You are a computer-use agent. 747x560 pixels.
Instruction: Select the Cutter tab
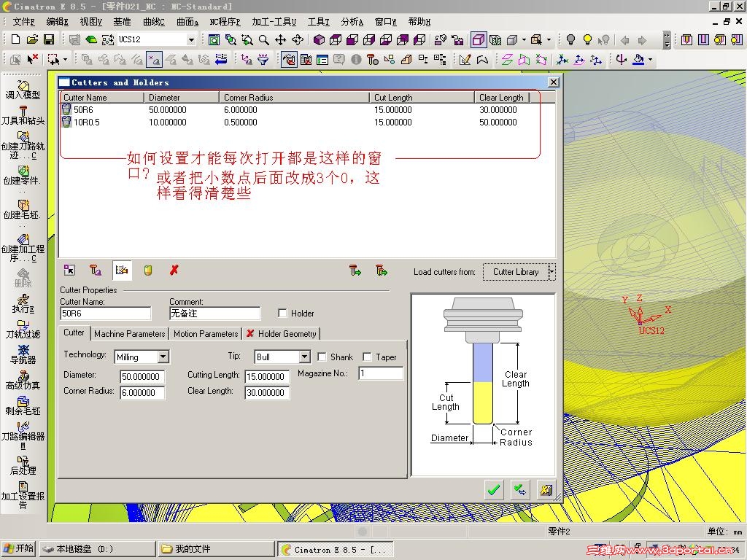pos(74,332)
